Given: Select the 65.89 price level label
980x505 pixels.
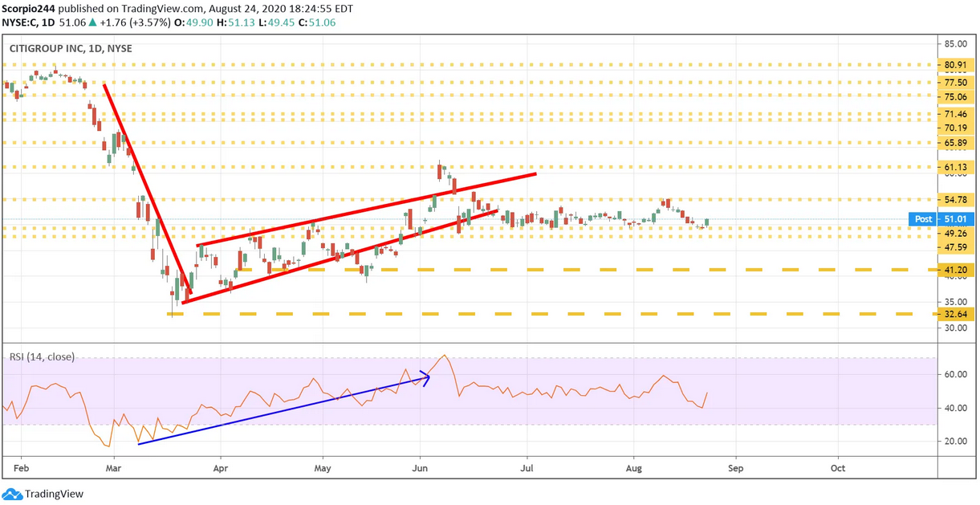Looking at the screenshot, I should tap(954, 143).
